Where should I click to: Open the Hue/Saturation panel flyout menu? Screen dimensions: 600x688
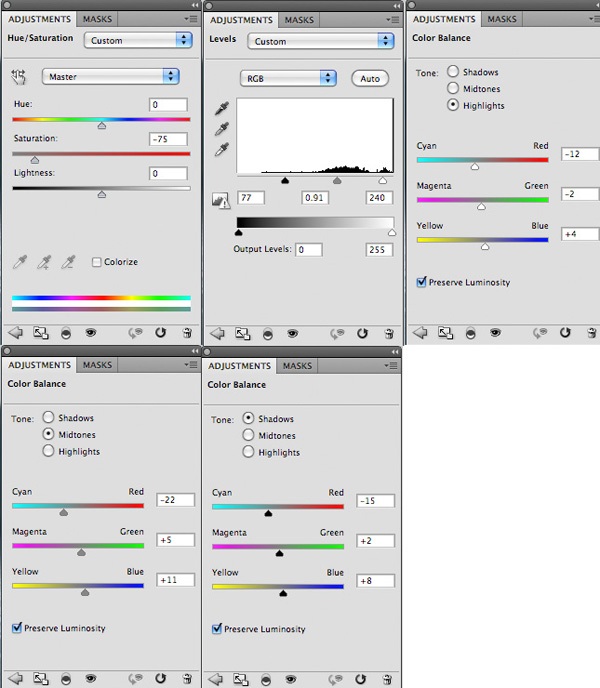tap(190, 19)
